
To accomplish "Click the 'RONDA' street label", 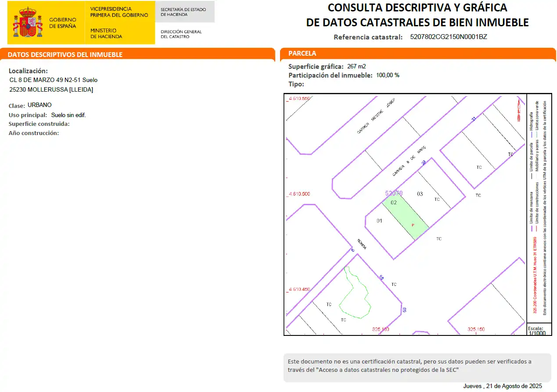I will click(362, 245).
